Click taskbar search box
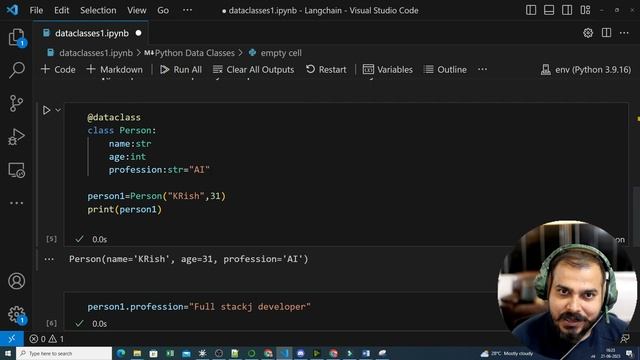640x360 pixels. (x=64, y=353)
